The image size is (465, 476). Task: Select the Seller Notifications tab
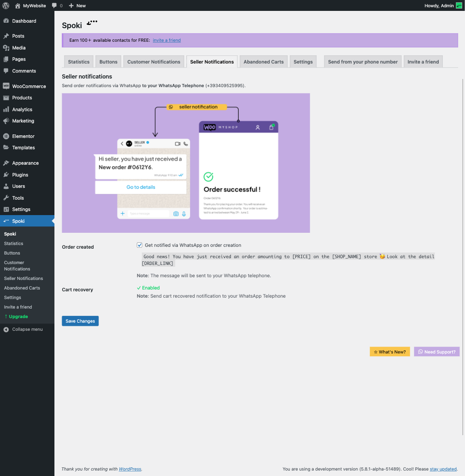tap(212, 62)
